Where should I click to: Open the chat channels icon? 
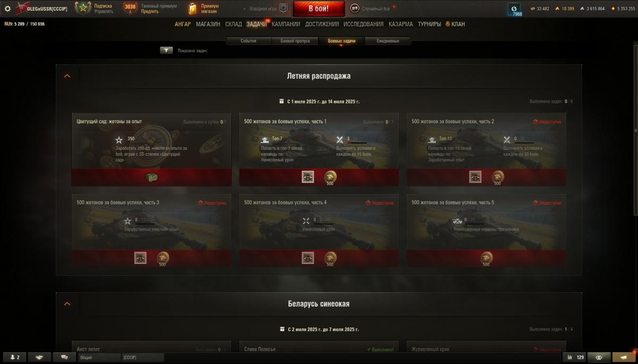point(64,358)
